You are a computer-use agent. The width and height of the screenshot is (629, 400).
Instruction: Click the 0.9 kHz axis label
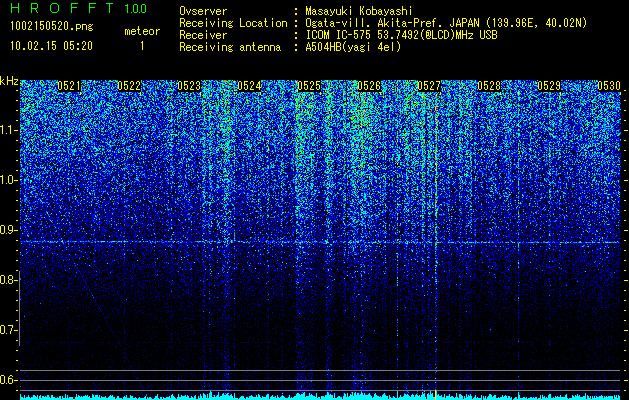pos(8,230)
